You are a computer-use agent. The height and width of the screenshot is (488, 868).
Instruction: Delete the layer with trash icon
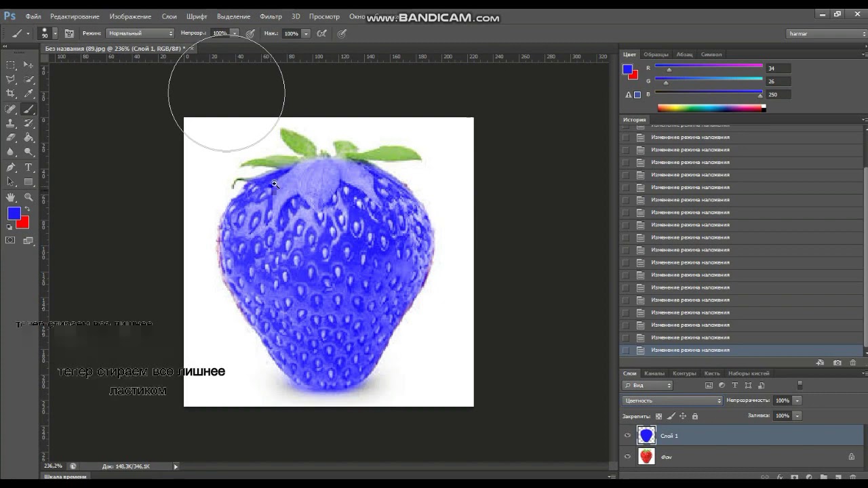coord(853,478)
